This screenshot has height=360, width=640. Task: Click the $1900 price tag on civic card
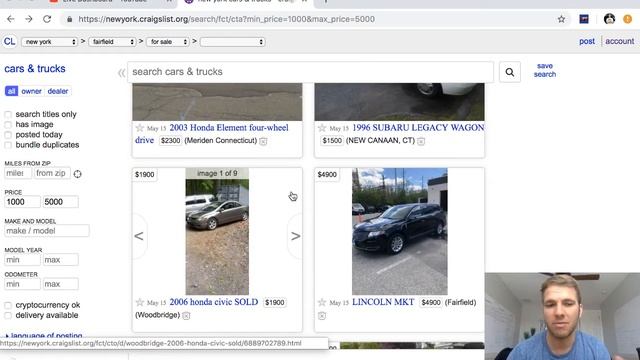click(x=144, y=175)
